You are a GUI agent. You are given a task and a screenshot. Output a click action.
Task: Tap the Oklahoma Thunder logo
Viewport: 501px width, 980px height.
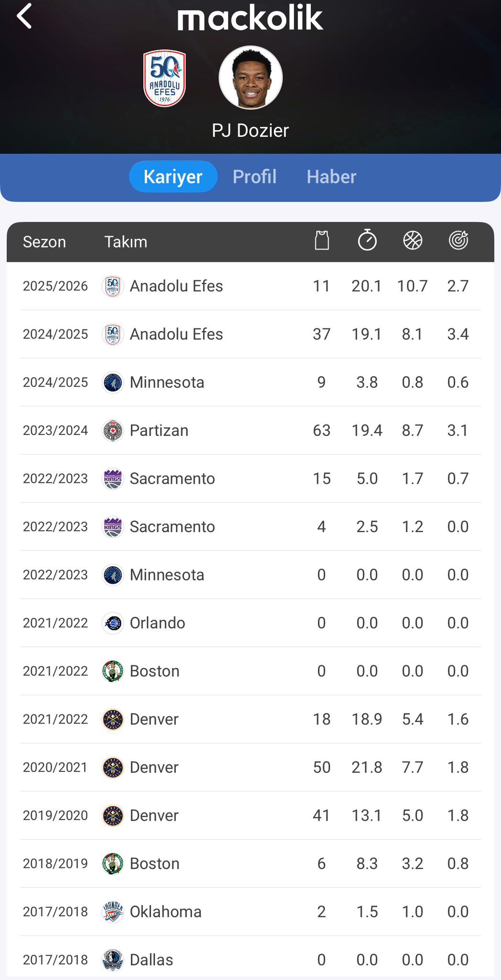tap(113, 912)
